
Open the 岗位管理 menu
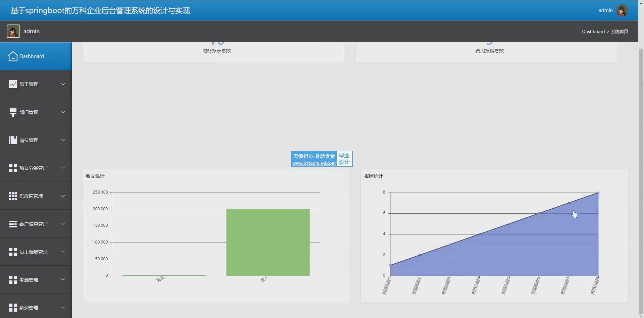[36, 140]
